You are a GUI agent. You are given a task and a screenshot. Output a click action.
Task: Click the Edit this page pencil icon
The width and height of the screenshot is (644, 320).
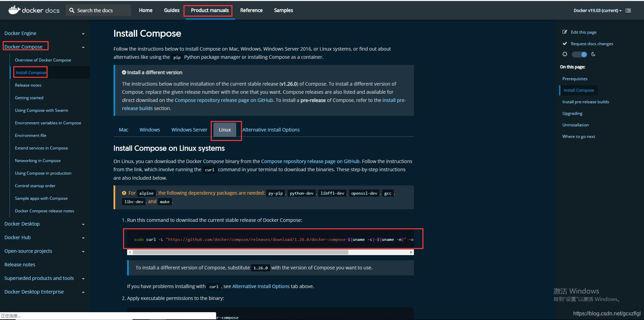[565, 32]
